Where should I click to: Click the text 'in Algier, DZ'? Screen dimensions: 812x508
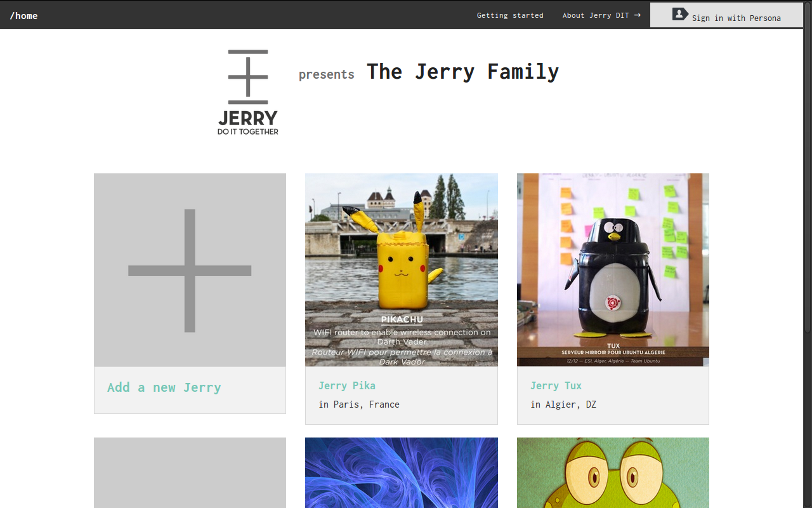pos(563,404)
